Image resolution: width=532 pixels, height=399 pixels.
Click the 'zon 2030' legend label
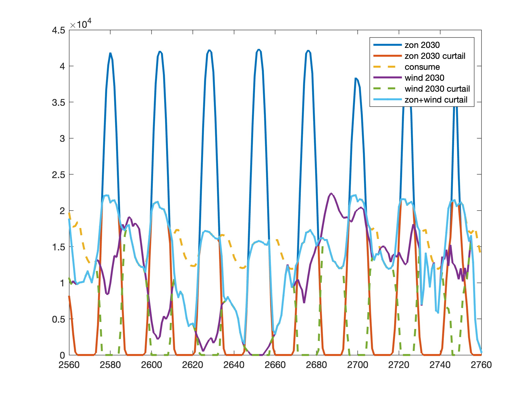coord(422,45)
